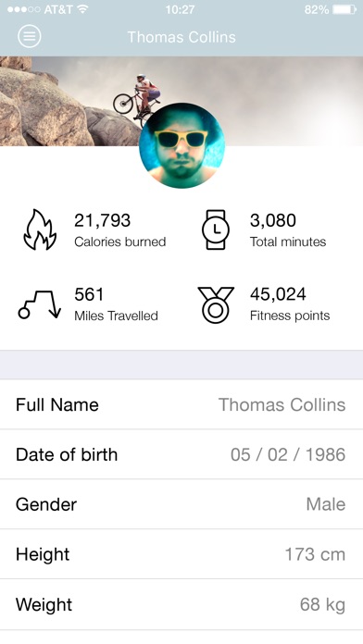This screenshot has height=644, width=363.
Task: Tap the watch total minutes icon
Action: click(x=216, y=230)
